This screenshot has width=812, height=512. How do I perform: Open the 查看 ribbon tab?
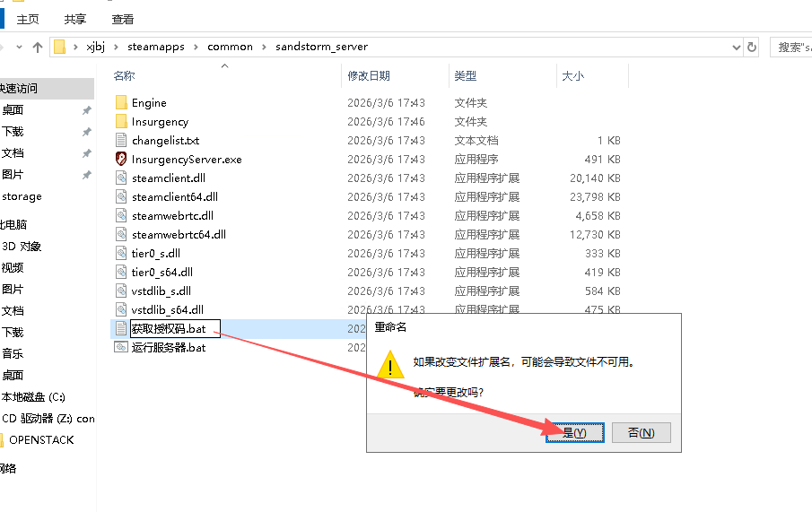click(123, 19)
